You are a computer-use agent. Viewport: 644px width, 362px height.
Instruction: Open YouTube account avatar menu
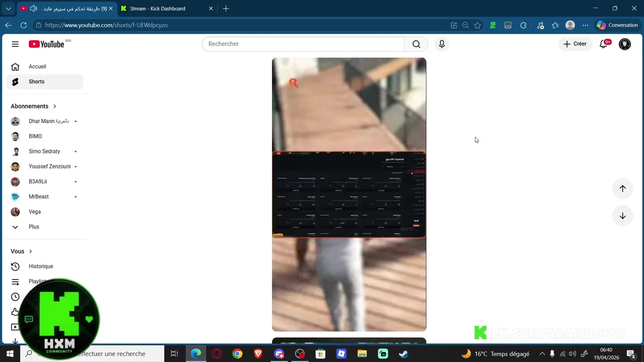[625, 44]
